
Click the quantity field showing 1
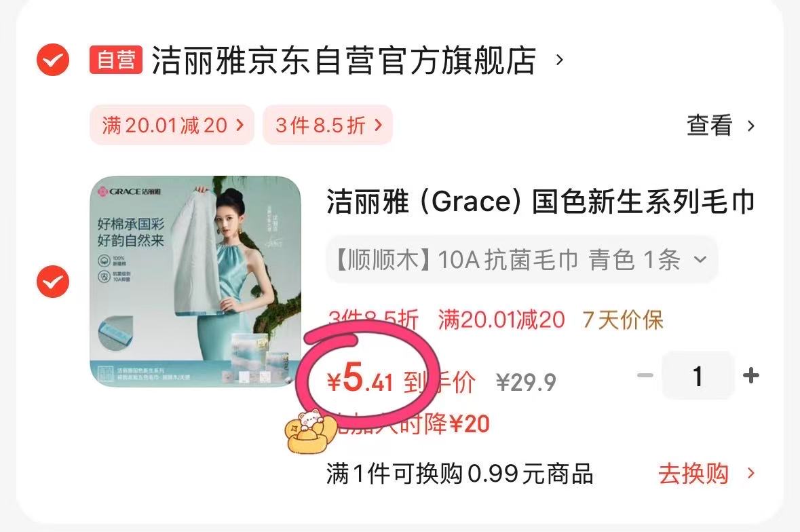pos(698,376)
